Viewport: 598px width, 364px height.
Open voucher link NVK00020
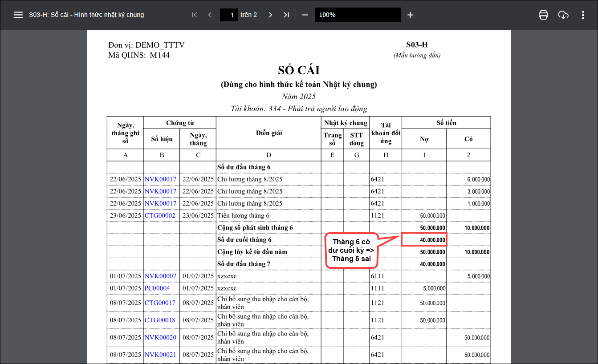tap(160, 337)
